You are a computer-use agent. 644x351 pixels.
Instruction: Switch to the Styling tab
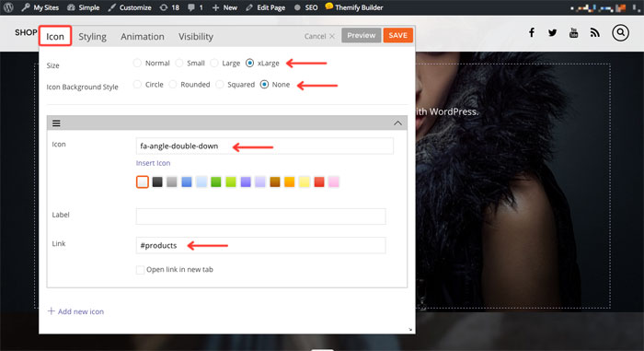click(92, 36)
